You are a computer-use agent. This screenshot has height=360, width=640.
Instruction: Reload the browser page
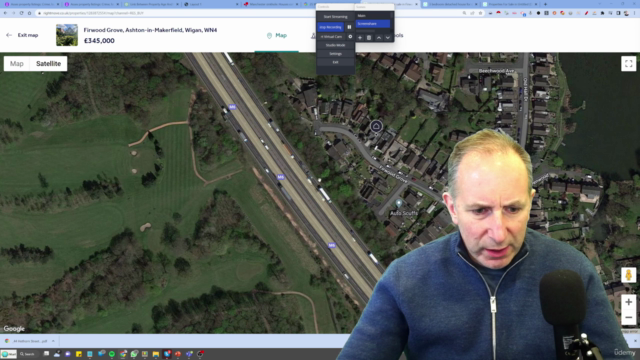(x=22, y=13)
